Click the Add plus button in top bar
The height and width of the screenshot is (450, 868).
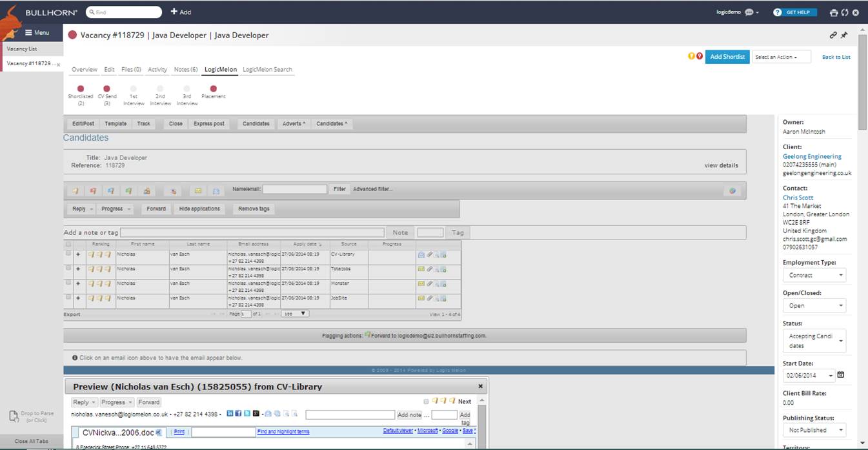(x=181, y=12)
